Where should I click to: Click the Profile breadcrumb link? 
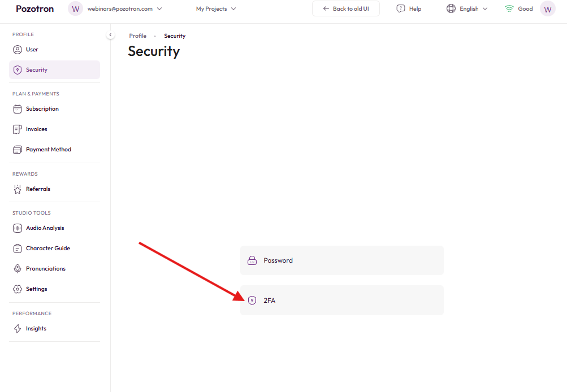[137, 36]
